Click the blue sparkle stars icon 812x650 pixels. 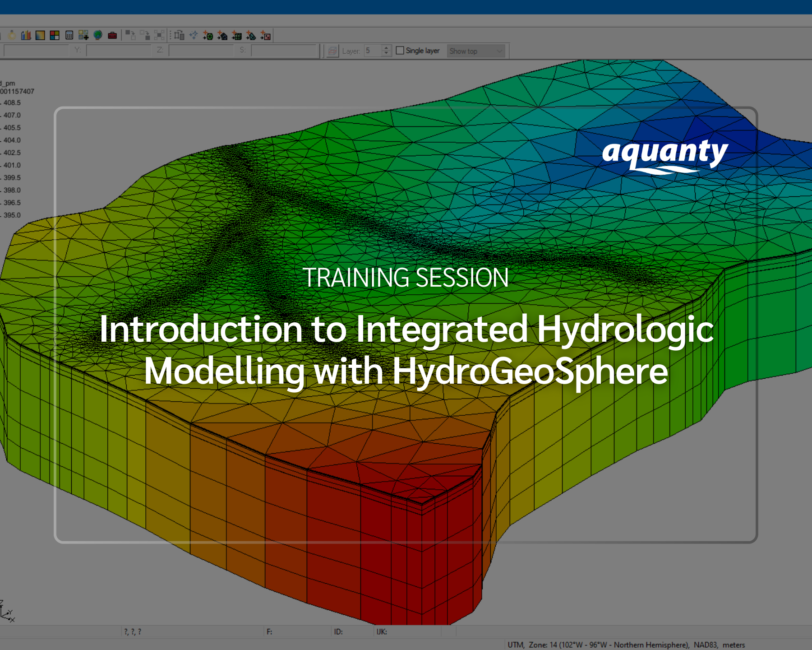pos(194,35)
